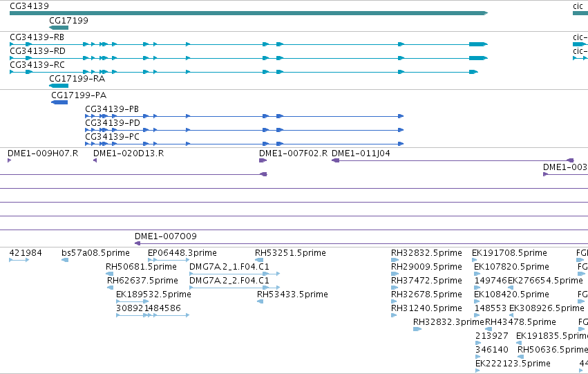Screen dimensions: 588x374
Task: Click the DME1-020D13.R clone label
Action: pos(129,153)
